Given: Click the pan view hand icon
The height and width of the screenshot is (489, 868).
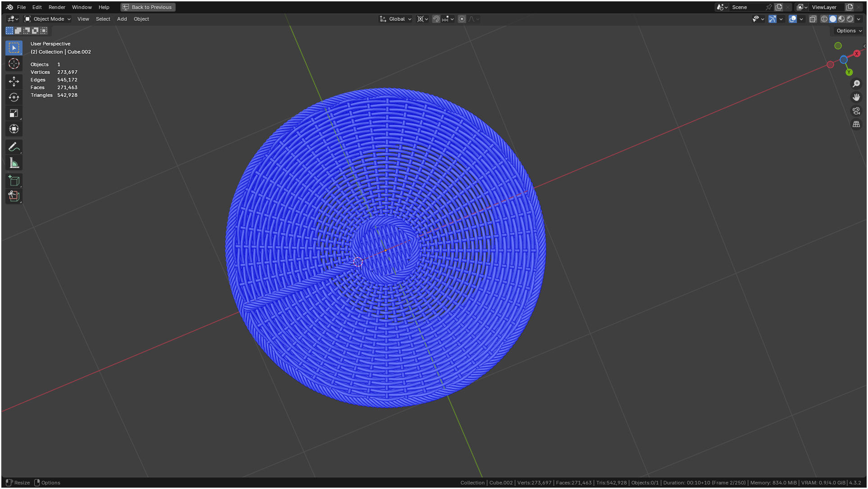Looking at the screenshot, I should (x=856, y=97).
